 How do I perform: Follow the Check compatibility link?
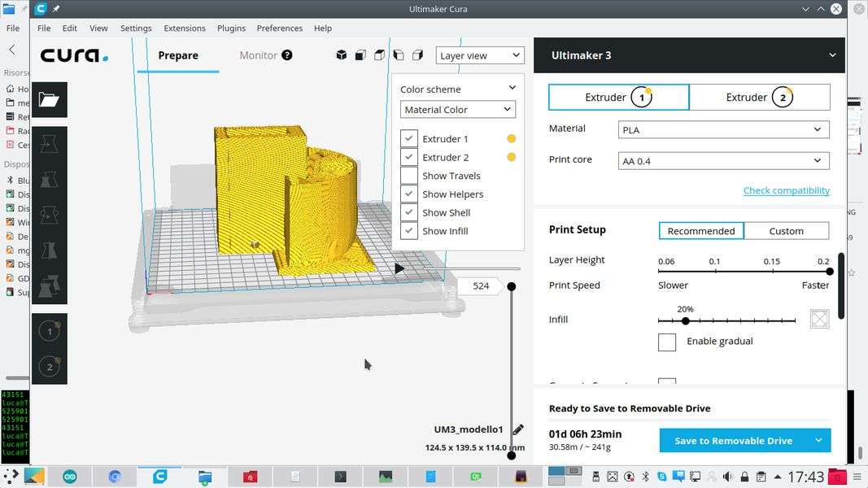[x=786, y=190]
